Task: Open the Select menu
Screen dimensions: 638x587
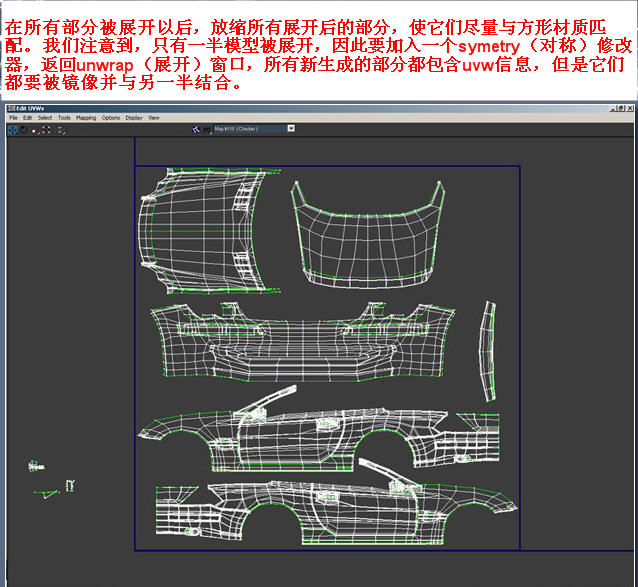Action: click(x=45, y=118)
